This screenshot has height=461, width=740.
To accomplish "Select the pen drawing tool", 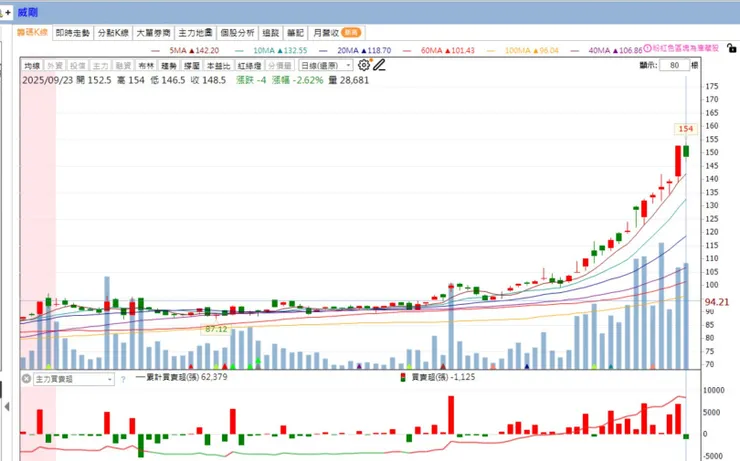I will 379,65.
